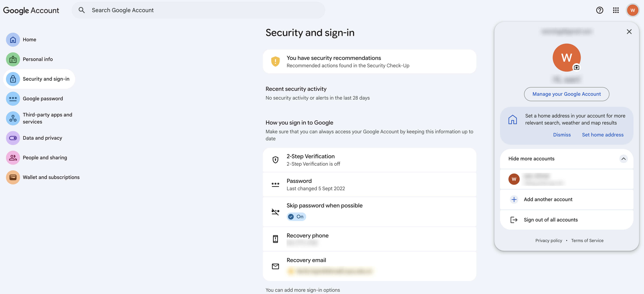Viewport: 644px width, 294px height.
Task: Click the Recovery phone device icon
Action: tap(275, 239)
